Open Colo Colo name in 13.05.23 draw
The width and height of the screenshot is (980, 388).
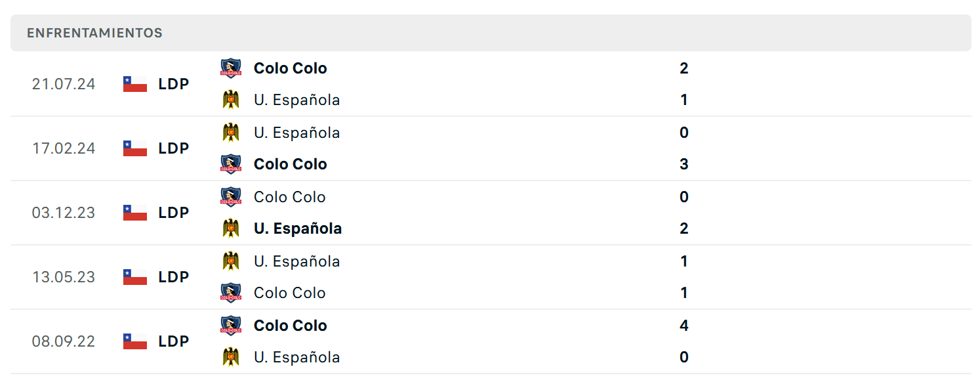click(x=289, y=293)
